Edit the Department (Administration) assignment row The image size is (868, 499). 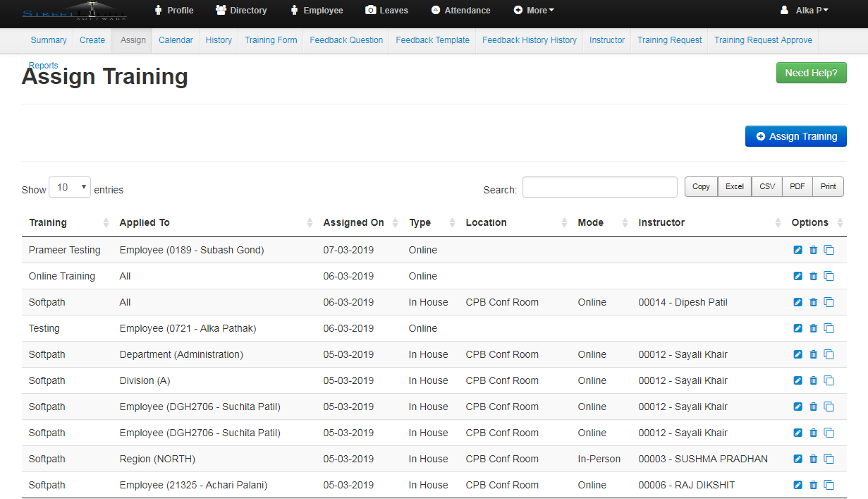797,354
